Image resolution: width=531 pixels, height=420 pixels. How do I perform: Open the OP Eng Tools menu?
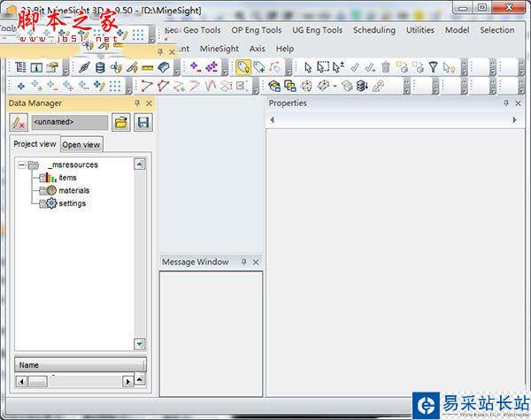coord(257,30)
